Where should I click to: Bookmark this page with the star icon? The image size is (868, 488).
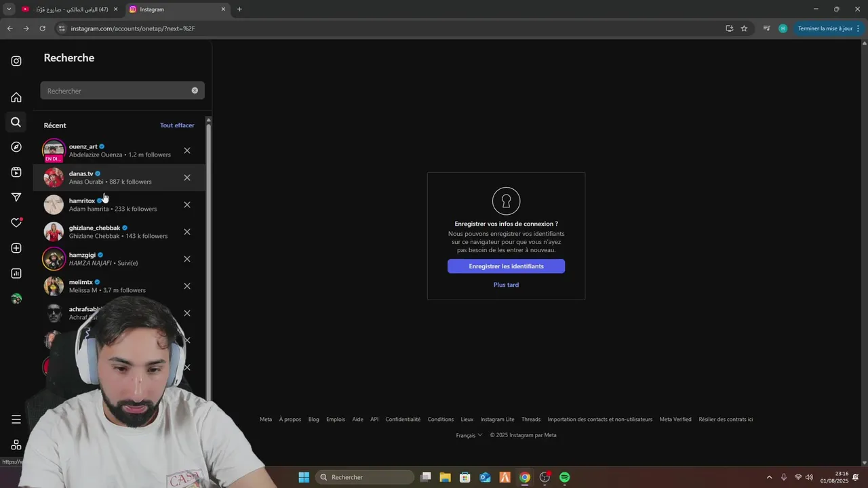[x=744, y=28]
